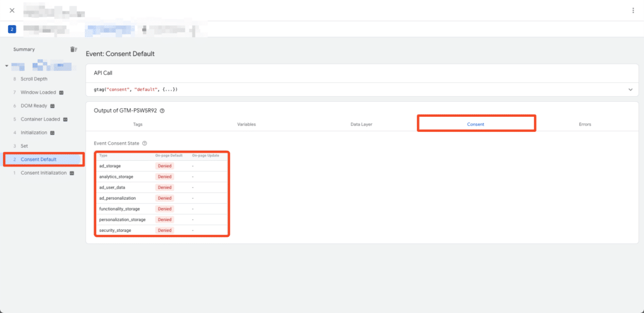The image size is (644, 313).
Task: Click the API Call section title
Action: (x=103, y=73)
